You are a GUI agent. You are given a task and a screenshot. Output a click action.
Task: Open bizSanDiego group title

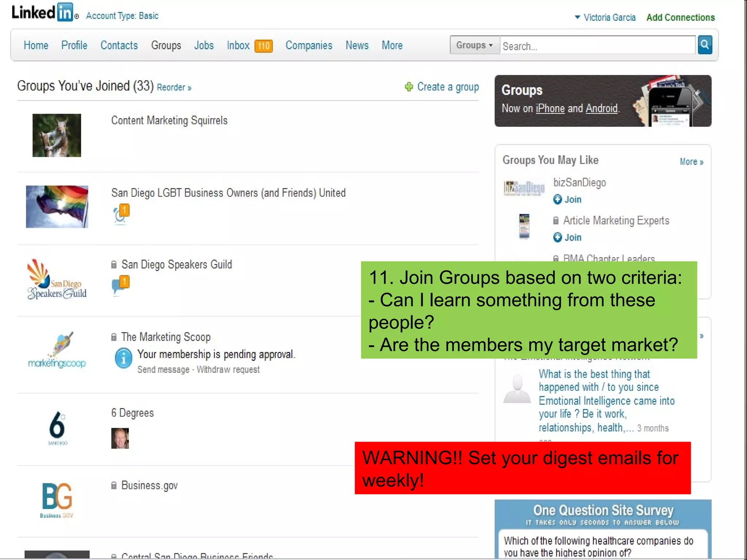[580, 183]
